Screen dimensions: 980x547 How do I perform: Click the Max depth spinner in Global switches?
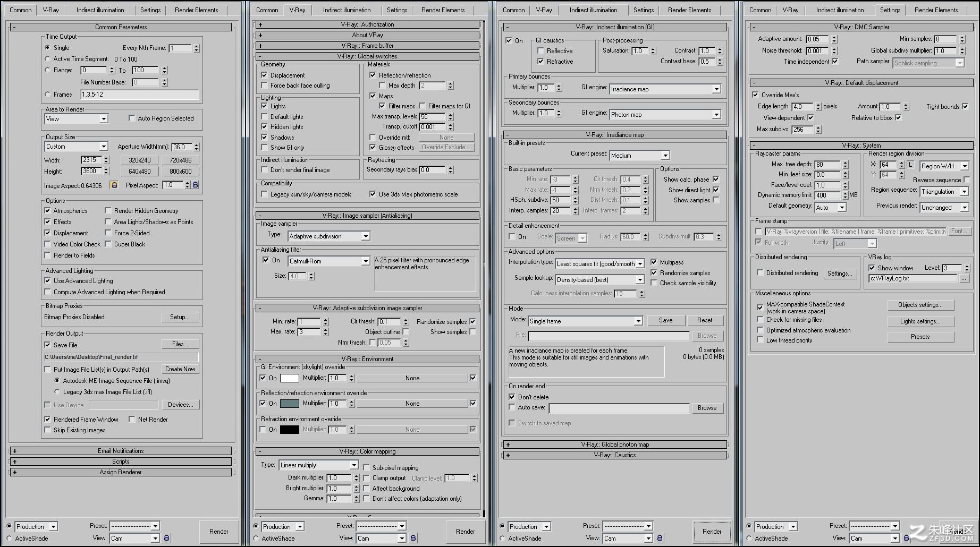[451, 86]
